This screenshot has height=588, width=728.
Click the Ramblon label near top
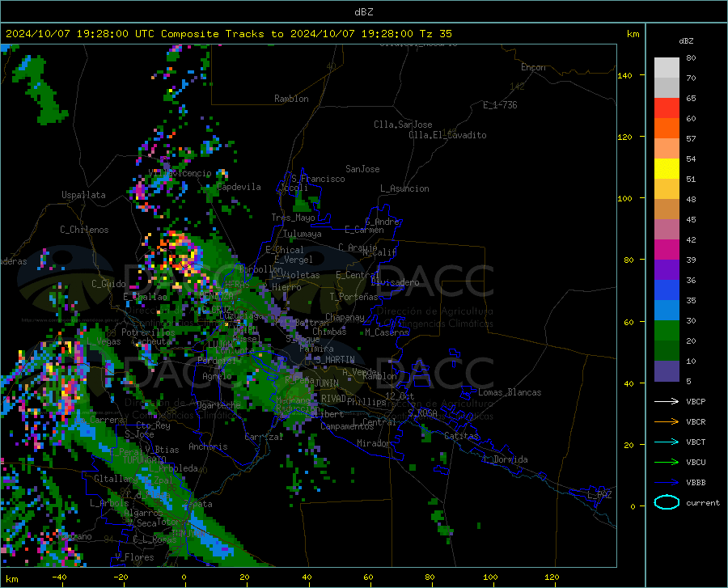[291, 99]
